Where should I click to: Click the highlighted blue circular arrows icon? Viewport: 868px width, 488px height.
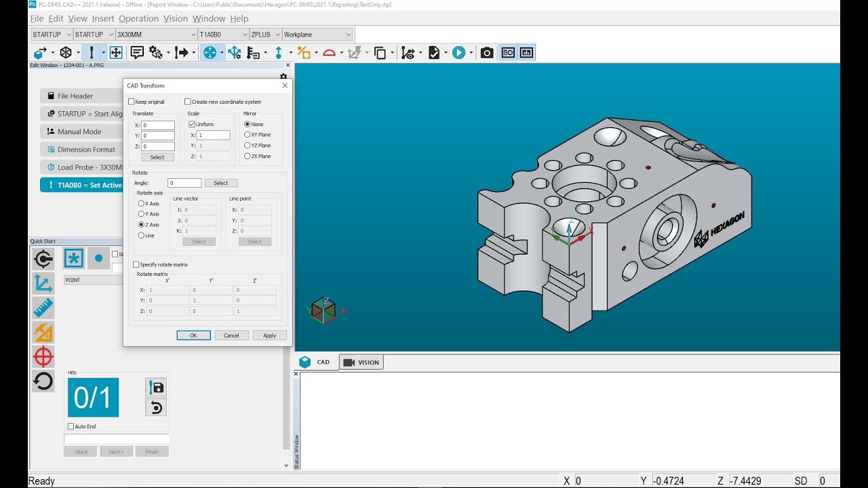[210, 52]
